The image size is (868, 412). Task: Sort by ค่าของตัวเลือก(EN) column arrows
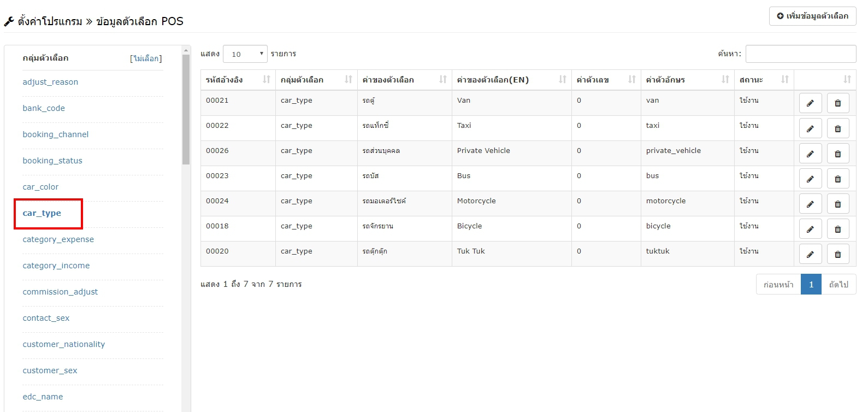(x=563, y=79)
